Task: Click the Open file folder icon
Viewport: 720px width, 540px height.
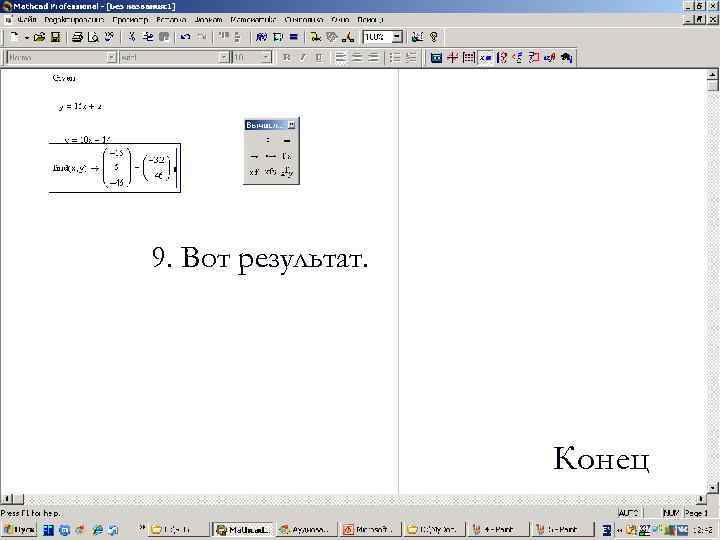Action: [x=39, y=37]
